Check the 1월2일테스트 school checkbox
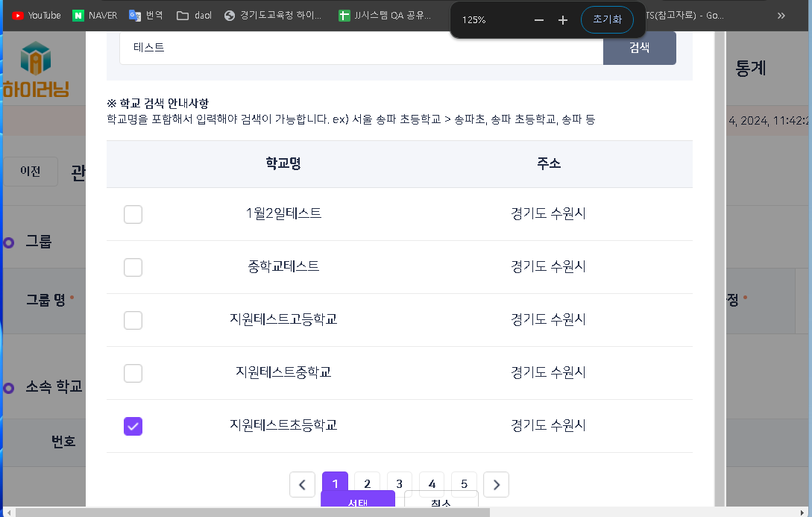This screenshot has height=517, width=812. (x=133, y=214)
